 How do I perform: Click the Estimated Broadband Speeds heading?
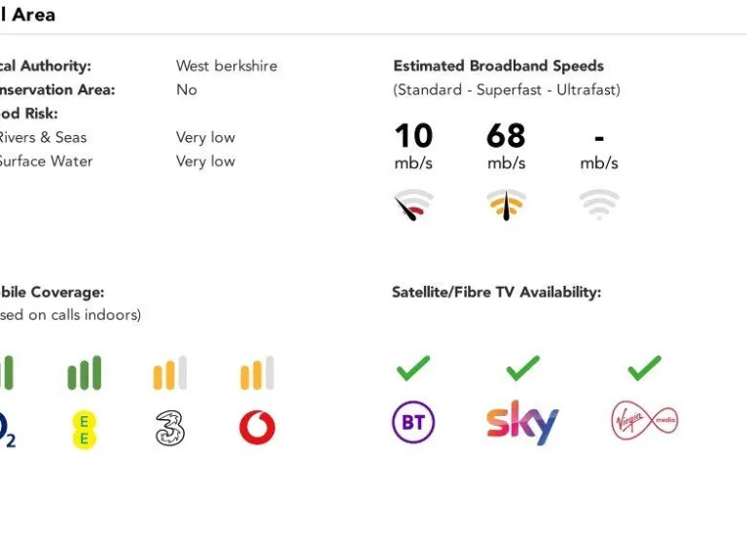click(498, 66)
